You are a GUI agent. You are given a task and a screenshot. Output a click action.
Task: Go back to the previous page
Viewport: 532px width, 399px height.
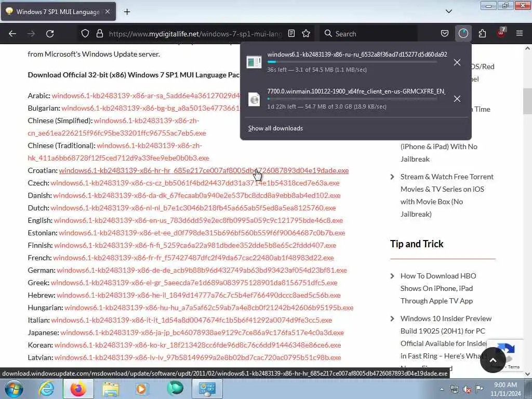point(12,34)
